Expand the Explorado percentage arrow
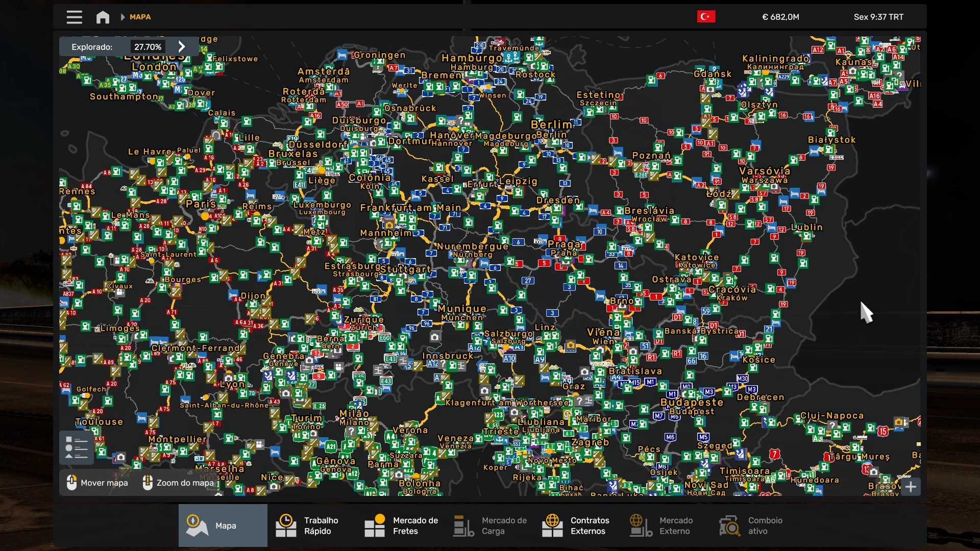The width and height of the screenshot is (980, 551). coord(181,47)
